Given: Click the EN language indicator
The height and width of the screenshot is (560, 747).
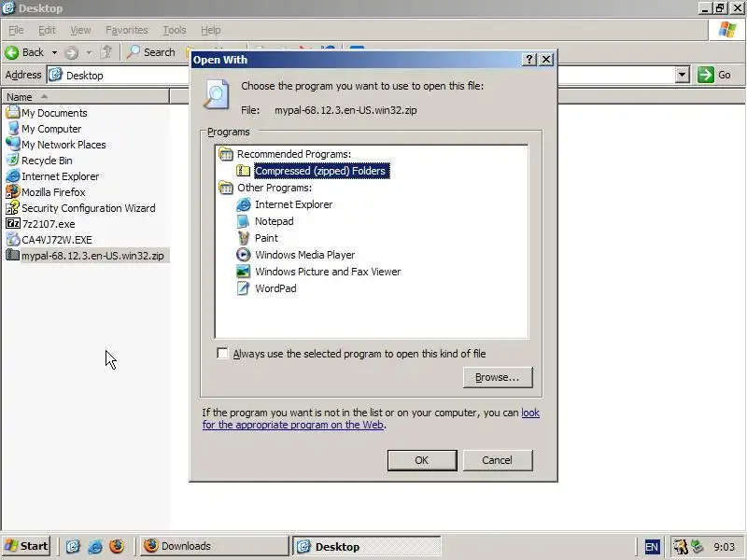Looking at the screenshot, I should coord(652,547).
